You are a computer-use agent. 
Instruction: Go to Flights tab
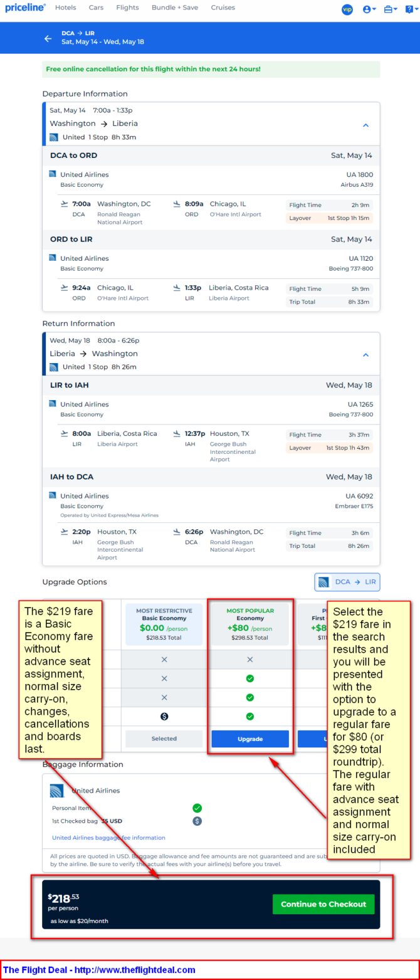(128, 8)
